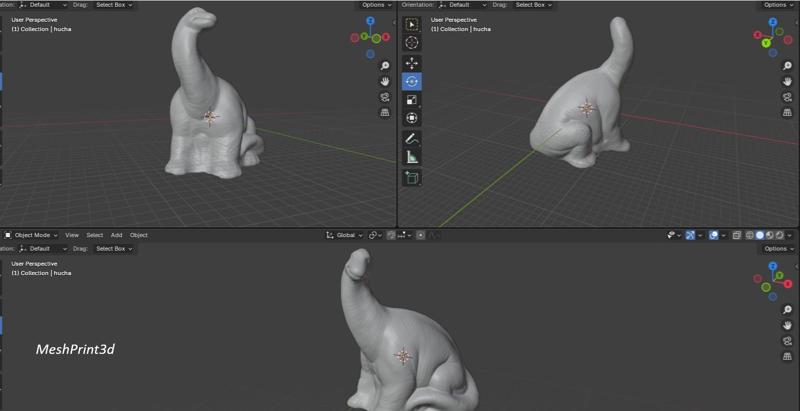Open the View menu
The image size is (800, 411).
pyautogui.click(x=72, y=235)
